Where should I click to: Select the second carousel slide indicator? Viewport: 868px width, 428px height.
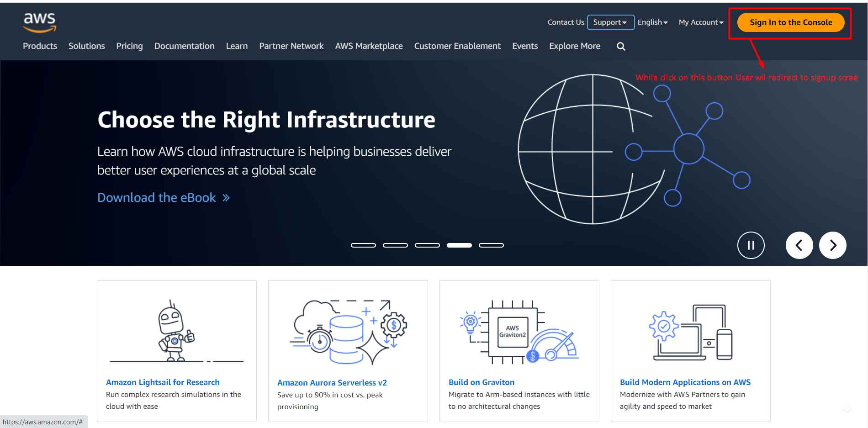pos(395,245)
